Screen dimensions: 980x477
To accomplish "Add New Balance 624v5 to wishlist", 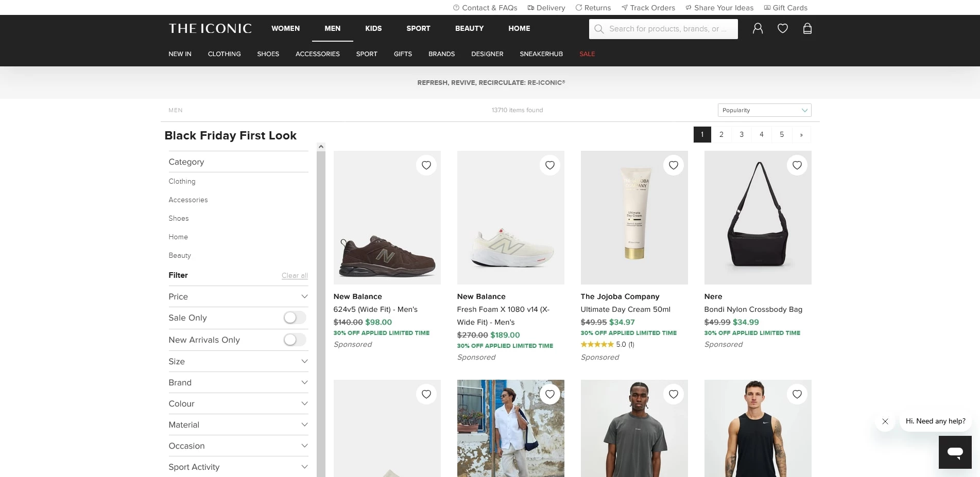I will click(x=426, y=165).
